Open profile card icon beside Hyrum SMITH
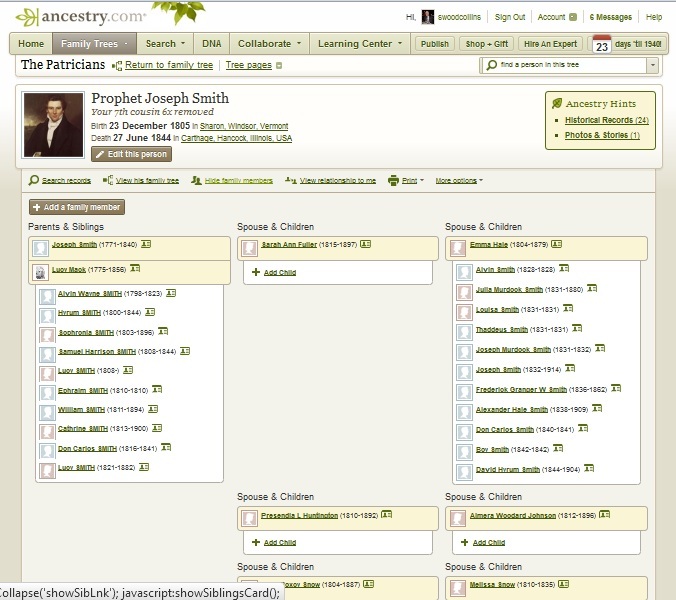676x600 pixels. click(x=150, y=312)
